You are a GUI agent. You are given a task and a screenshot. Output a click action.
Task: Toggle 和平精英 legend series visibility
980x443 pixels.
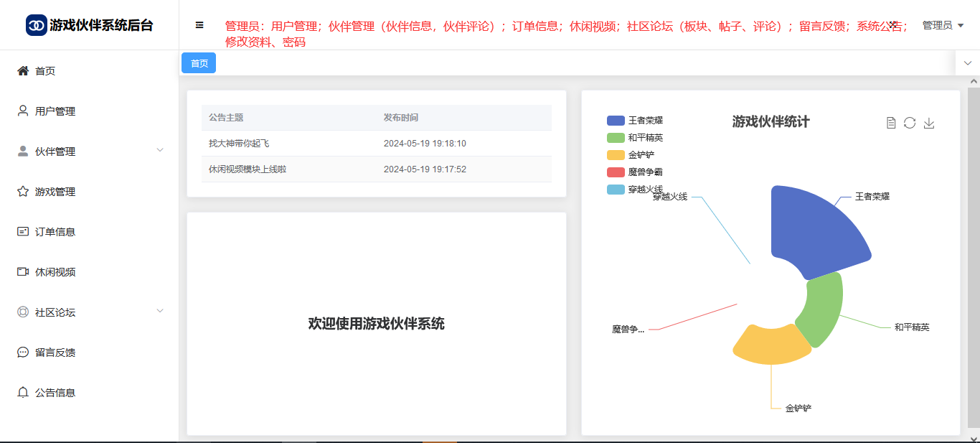[x=616, y=138]
